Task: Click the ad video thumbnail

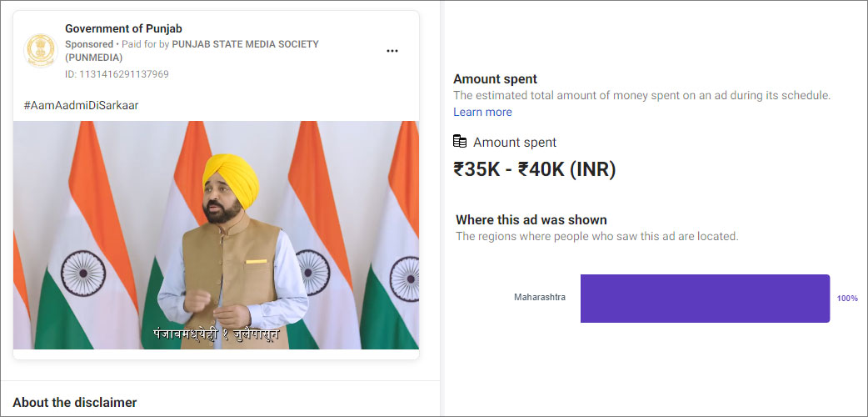Action: pyautogui.click(x=216, y=235)
